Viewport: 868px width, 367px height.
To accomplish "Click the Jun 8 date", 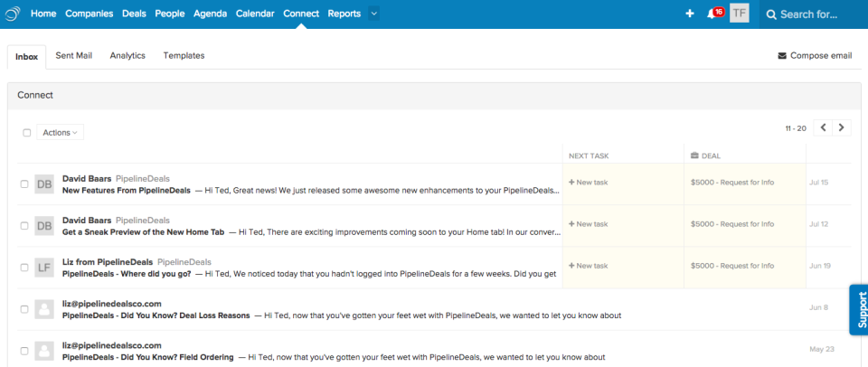I will click(x=819, y=307).
